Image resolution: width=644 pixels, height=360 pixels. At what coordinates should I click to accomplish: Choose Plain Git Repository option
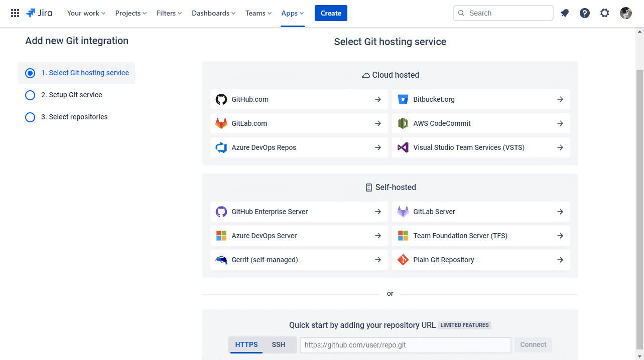pyautogui.click(x=481, y=260)
